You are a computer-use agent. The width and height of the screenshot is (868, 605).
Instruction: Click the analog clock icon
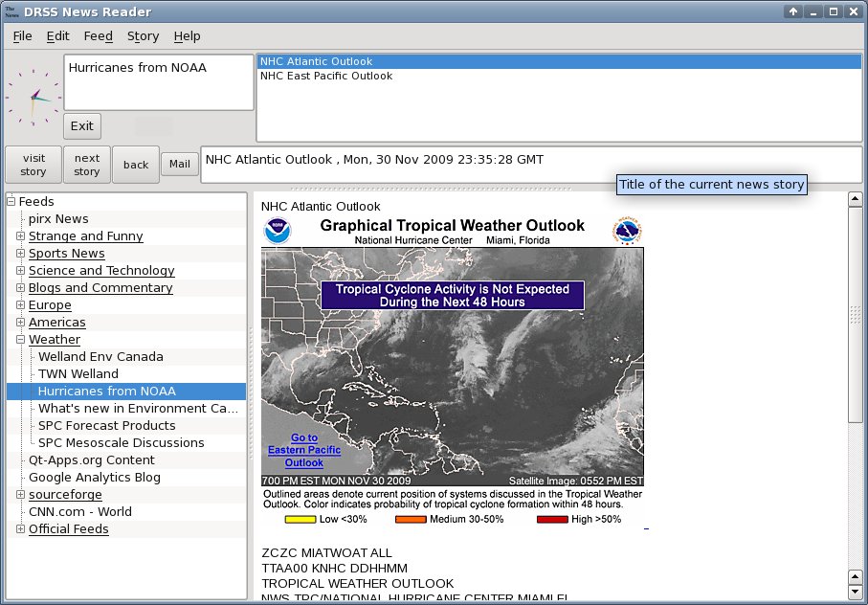[x=33, y=98]
